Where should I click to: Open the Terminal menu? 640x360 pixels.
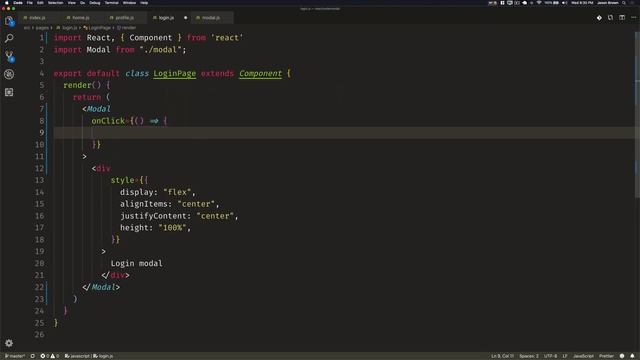coord(111,3)
